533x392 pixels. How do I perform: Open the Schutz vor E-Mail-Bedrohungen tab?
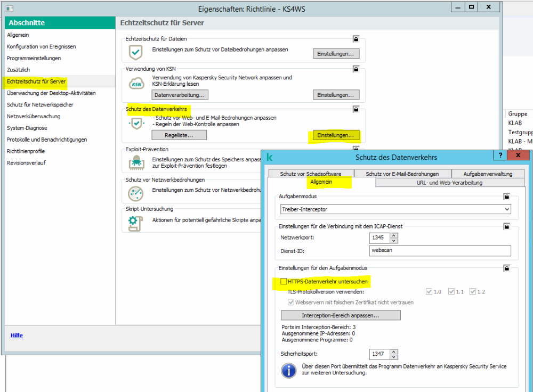click(402, 174)
